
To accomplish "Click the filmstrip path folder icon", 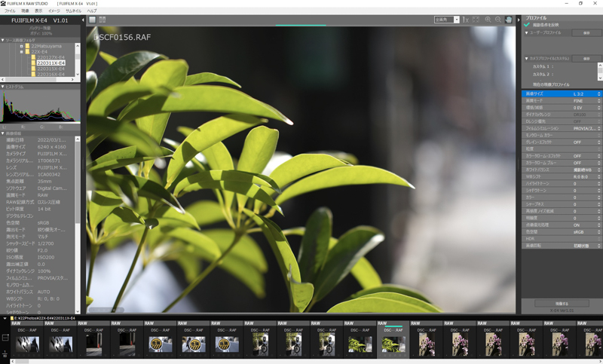I will 12,318.
